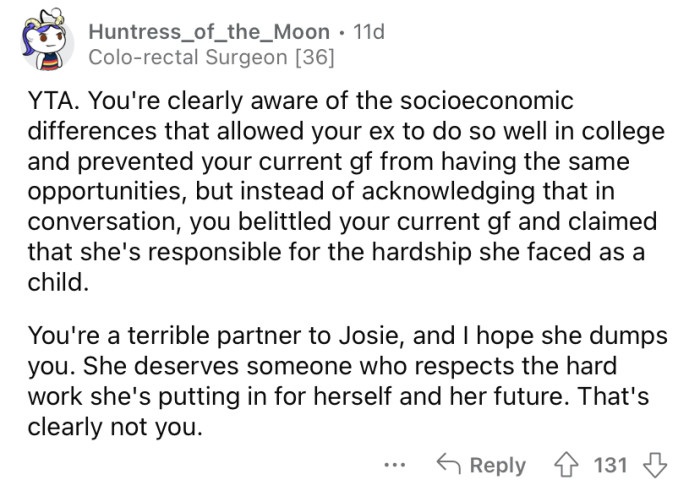Click the YTA verdict at comment start
Screen dimensions: 700x491
[50, 104]
